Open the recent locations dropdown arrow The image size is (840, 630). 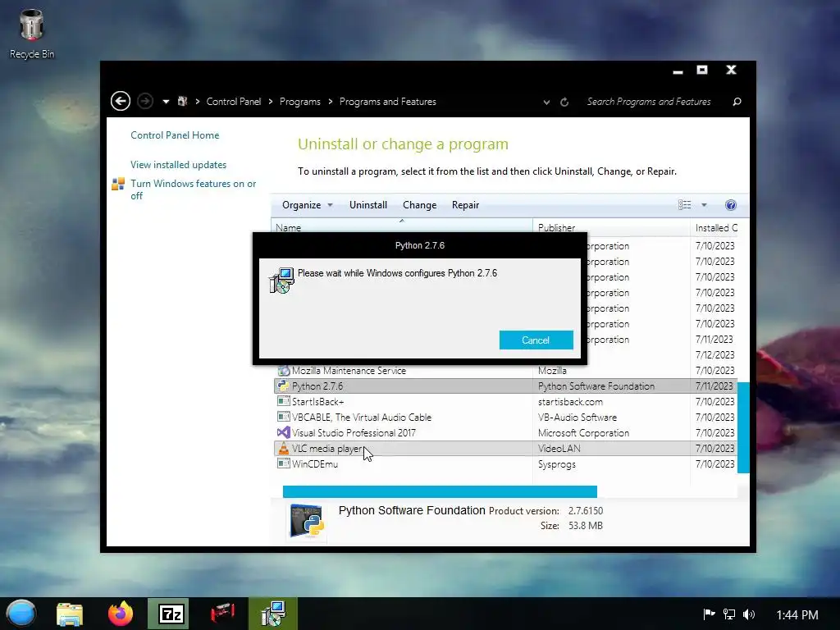coord(166,102)
